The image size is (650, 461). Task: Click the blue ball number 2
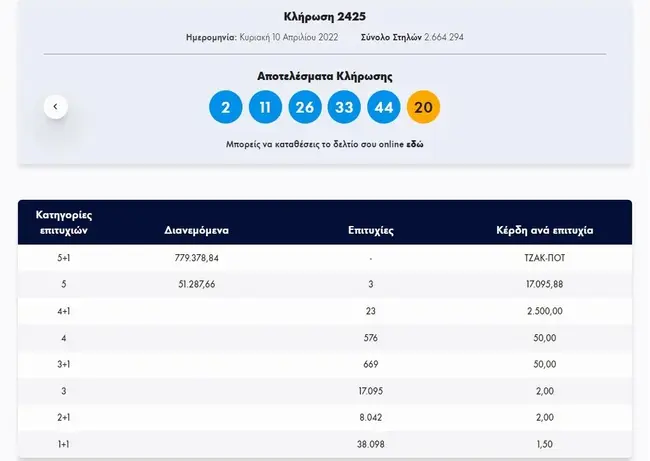[x=226, y=107]
